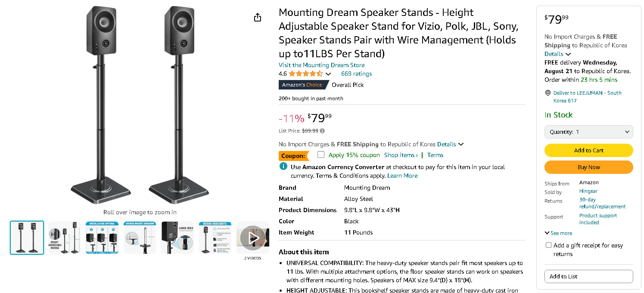Click the delivery location pin icon

pos(548,93)
